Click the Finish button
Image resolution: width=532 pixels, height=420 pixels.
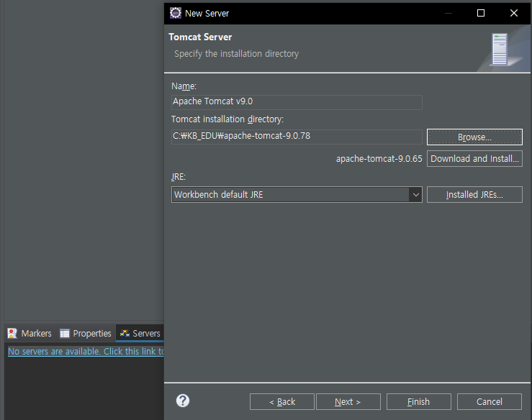click(419, 402)
